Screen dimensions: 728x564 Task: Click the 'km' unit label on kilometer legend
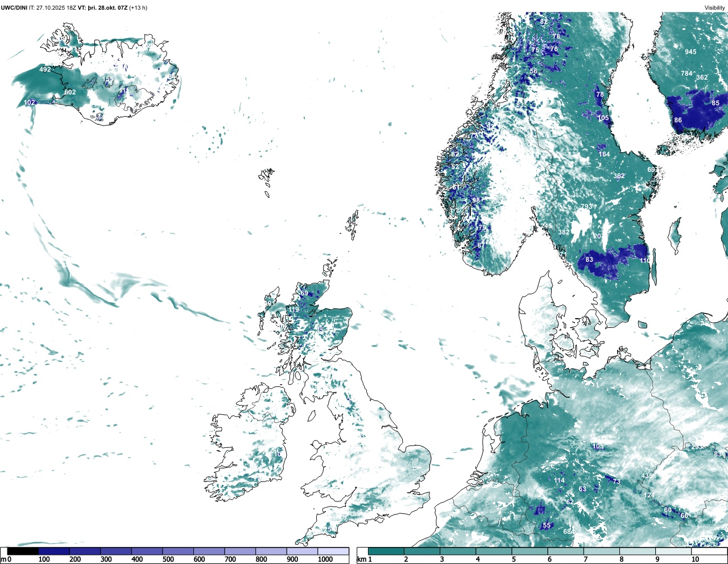point(361,559)
